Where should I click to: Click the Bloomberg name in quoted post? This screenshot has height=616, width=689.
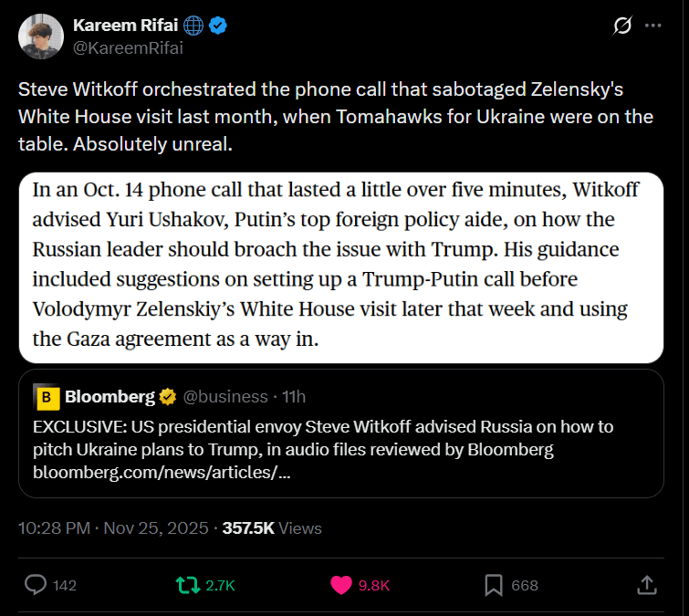tap(109, 396)
